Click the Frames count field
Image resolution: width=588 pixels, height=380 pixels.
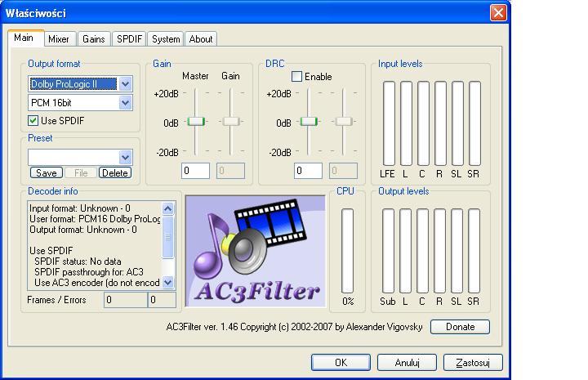126,300
